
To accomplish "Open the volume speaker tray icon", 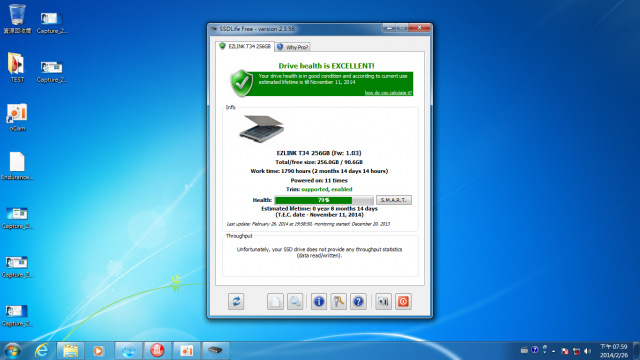I will click(587, 351).
